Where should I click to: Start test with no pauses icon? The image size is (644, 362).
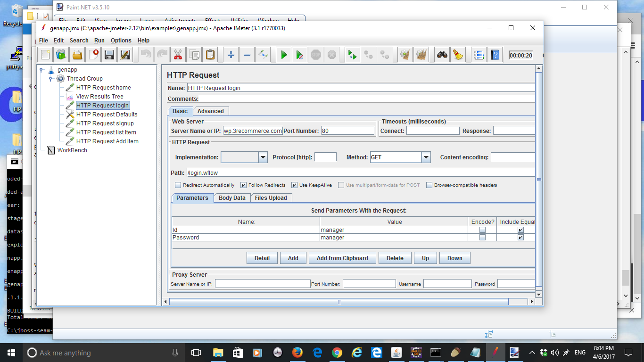click(x=300, y=55)
